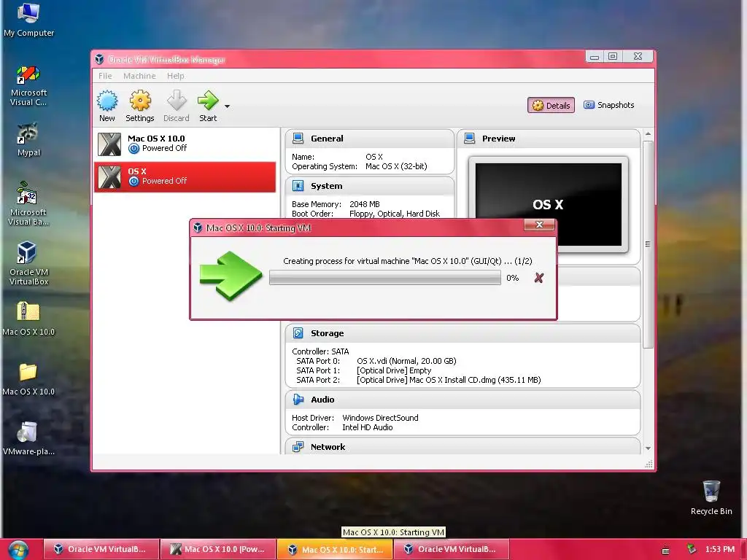747x560 pixels.
Task: Switch to last Oracle VM VirtualBox taskbar button
Action: tap(452, 549)
